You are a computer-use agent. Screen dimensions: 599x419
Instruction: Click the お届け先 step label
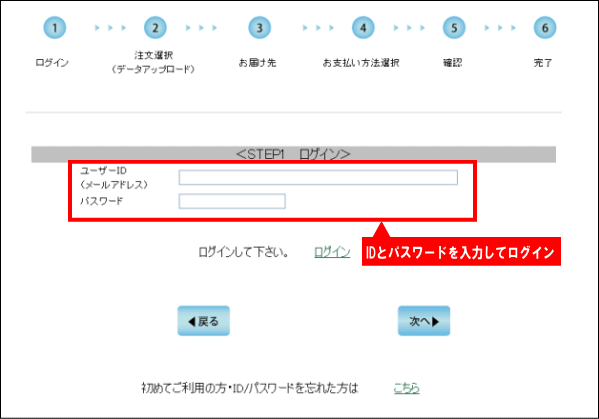(x=257, y=63)
